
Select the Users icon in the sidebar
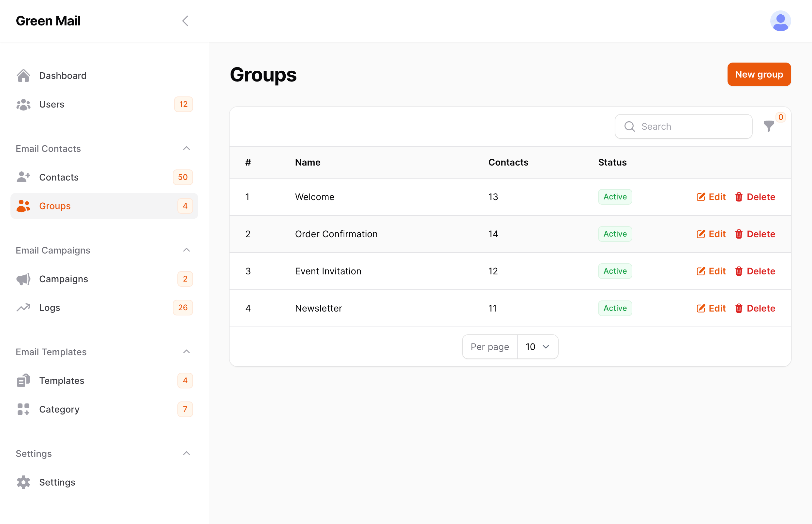click(x=23, y=104)
